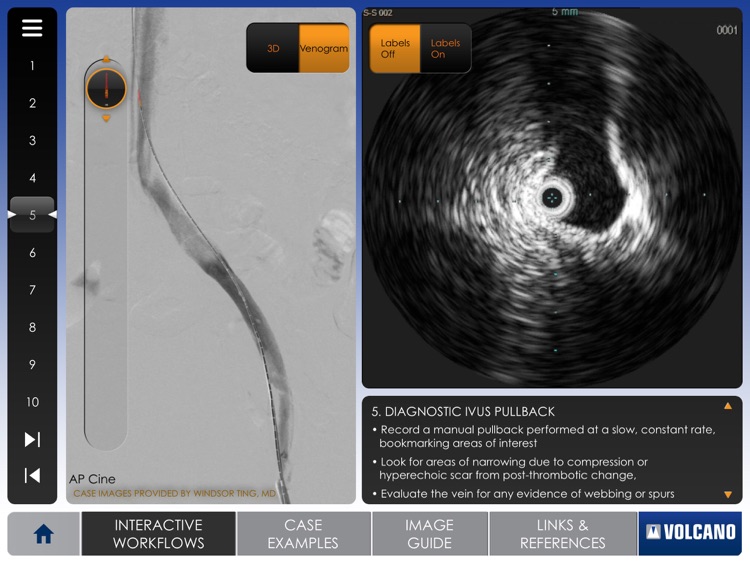Nudge pullback slider down with orange arrow
Viewport: 750px width, 563px height.
106,118
